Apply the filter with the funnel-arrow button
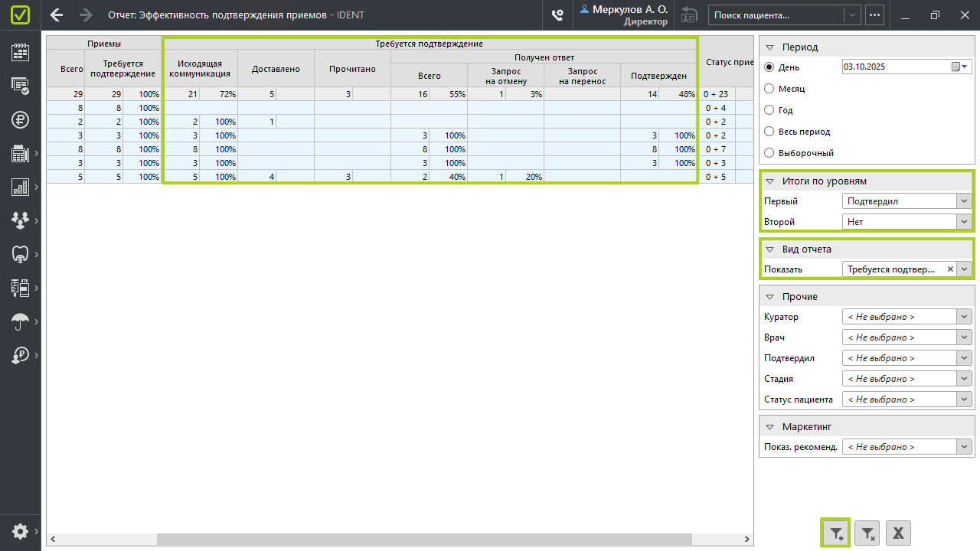 835,533
